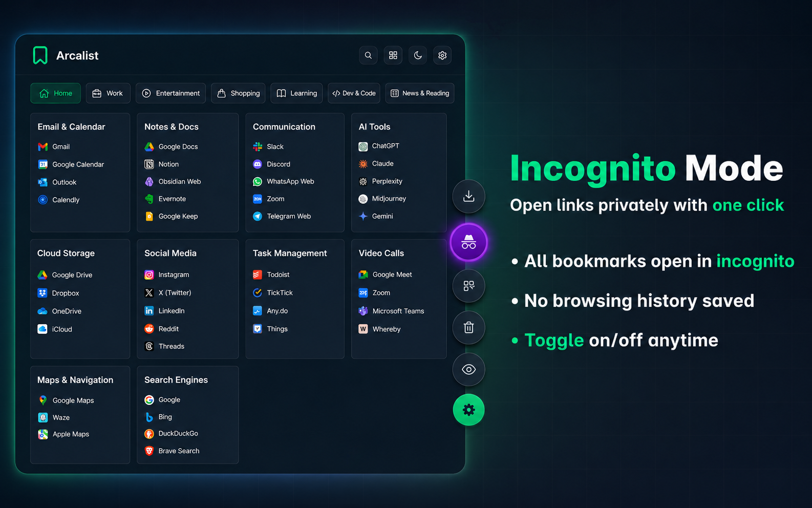Open the Microsoft Teams bookmark
This screenshot has width=812, height=508.
pyautogui.click(x=391, y=311)
